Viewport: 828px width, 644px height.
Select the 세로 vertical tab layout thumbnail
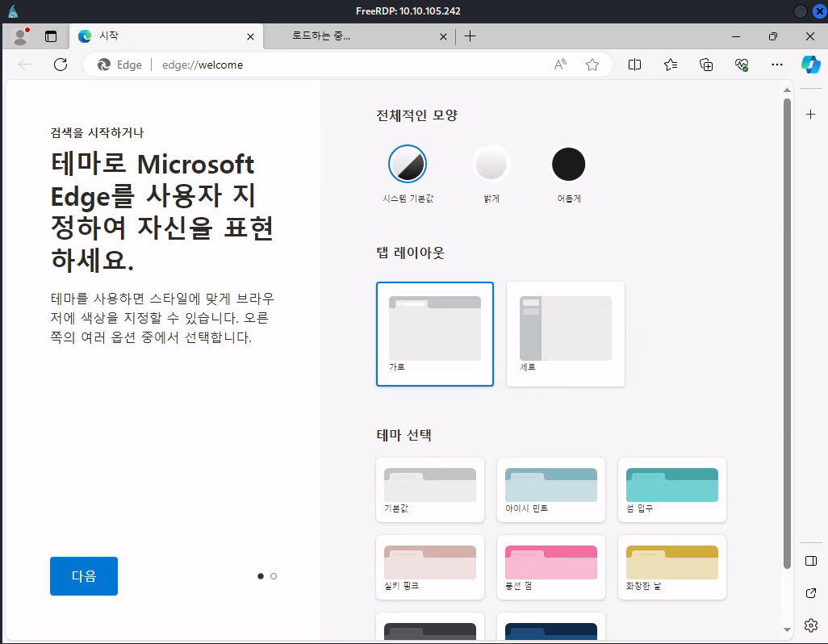click(565, 333)
